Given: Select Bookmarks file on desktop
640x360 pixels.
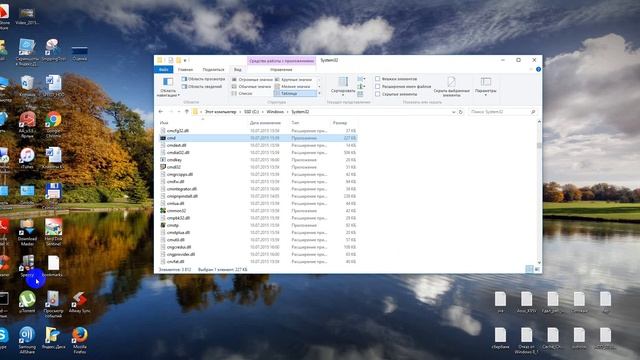Looking at the screenshot, I should pos(53,266).
